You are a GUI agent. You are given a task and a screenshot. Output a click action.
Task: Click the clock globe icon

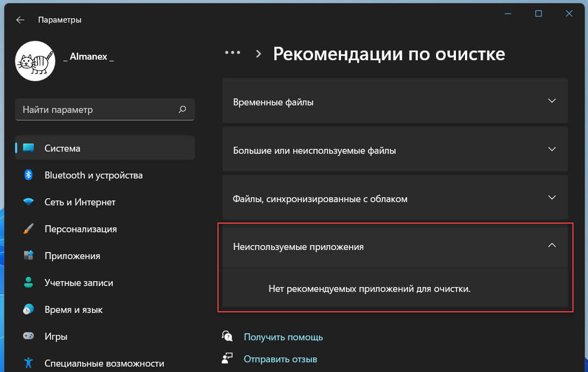click(28, 309)
